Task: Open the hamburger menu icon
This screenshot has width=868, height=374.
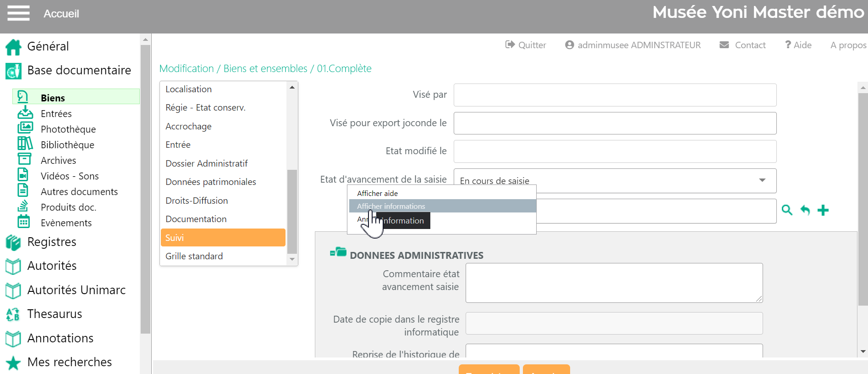Action: pyautogui.click(x=18, y=13)
